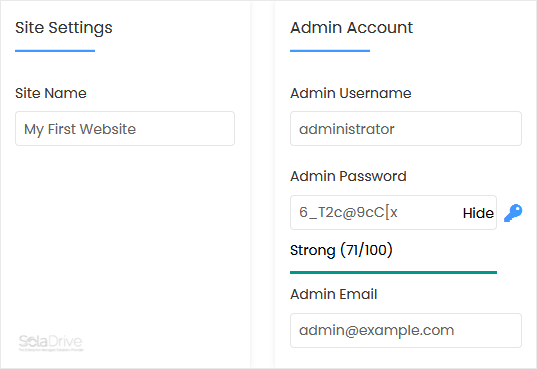Screen dimensions: 537x369
Task: Hide the admin password text
Action: tap(478, 213)
